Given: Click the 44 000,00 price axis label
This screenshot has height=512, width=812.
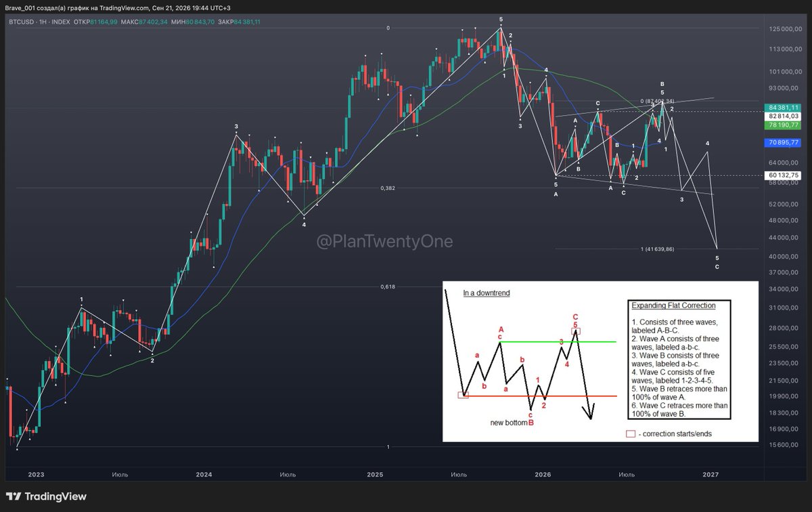Looking at the screenshot, I should pyautogui.click(x=785, y=238).
